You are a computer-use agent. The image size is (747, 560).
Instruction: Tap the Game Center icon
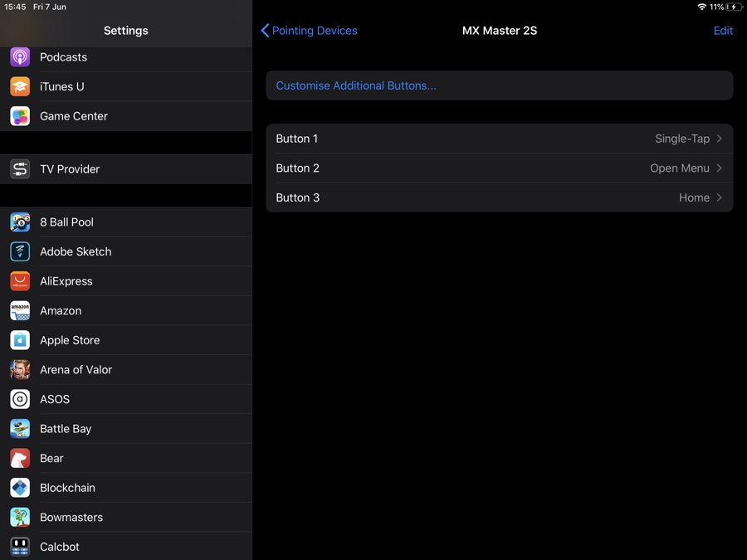pos(20,116)
